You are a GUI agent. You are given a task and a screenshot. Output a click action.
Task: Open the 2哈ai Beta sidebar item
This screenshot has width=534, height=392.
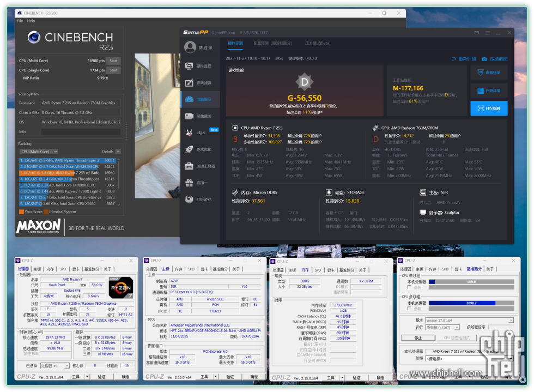[190, 132]
